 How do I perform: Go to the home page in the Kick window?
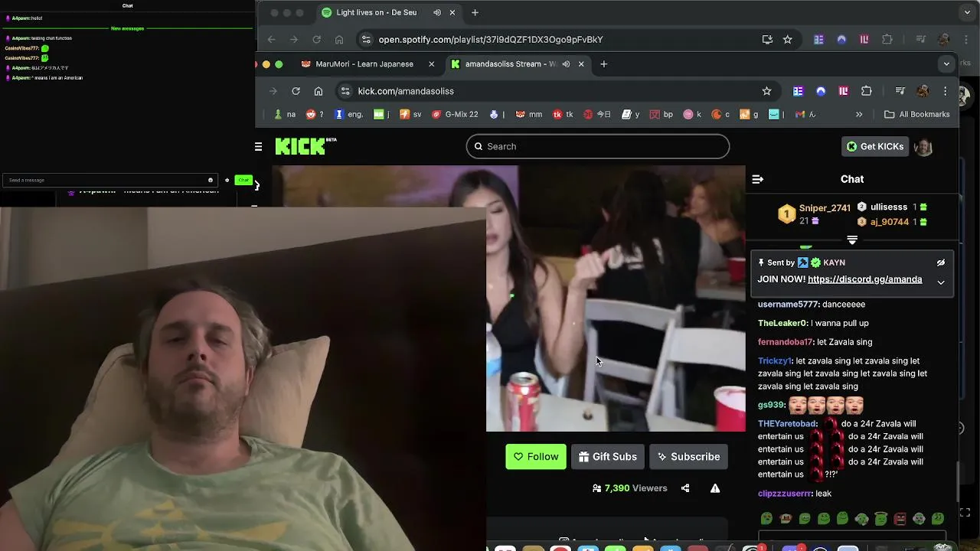[x=318, y=91]
